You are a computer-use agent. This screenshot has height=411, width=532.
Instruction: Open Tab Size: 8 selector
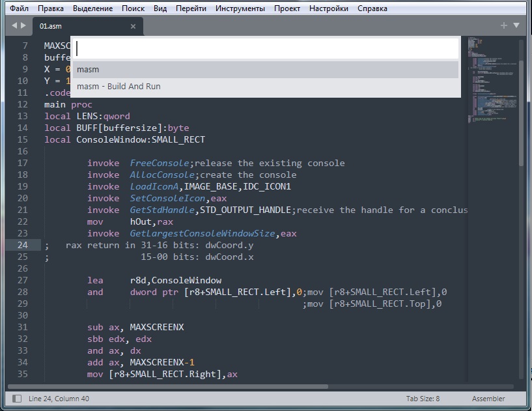423,399
